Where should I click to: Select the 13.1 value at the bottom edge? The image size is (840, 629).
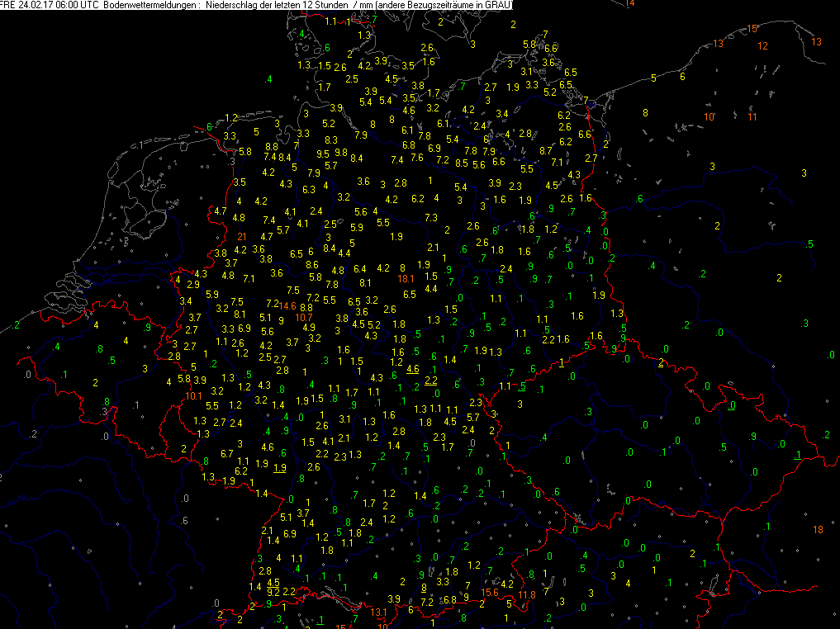tap(378, 612)
